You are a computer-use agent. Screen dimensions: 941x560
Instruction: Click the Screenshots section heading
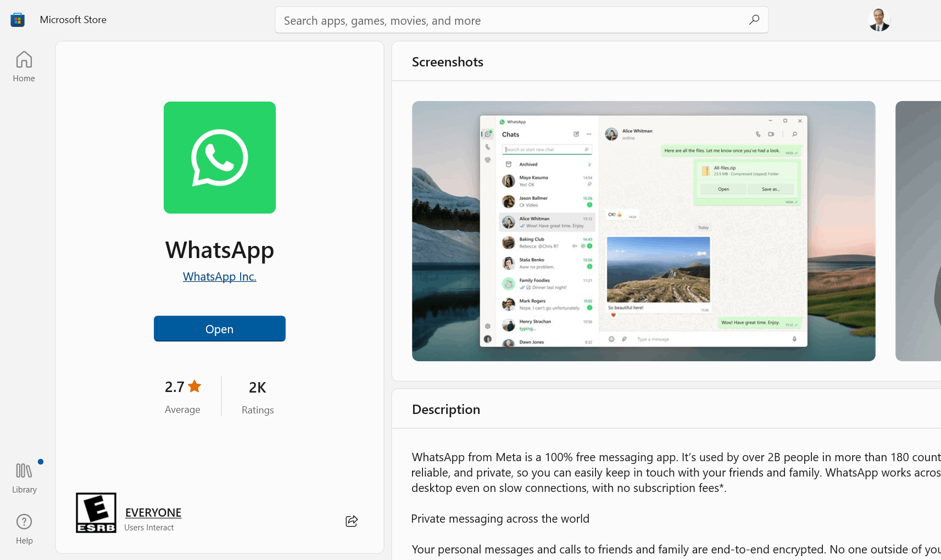coord(448,62)
